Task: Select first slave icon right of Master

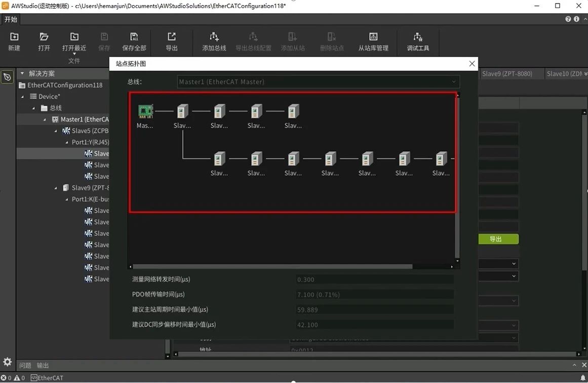Action: (182, 111)
